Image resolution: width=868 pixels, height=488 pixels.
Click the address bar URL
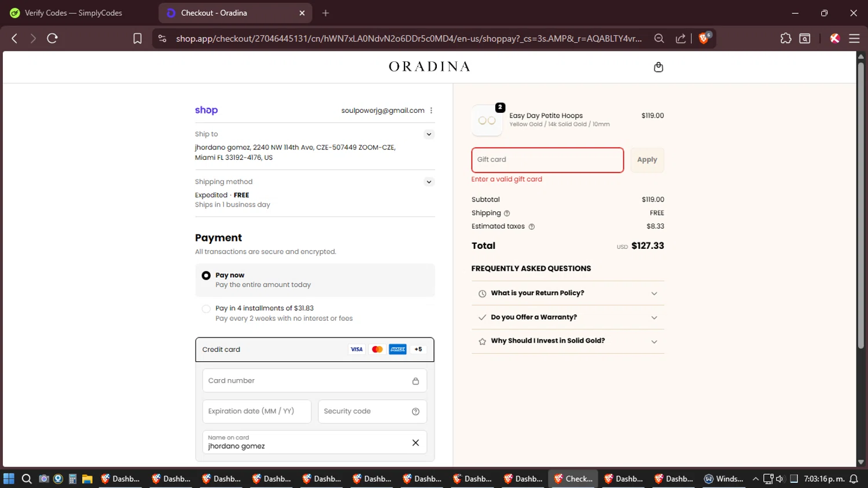(409, 38)
